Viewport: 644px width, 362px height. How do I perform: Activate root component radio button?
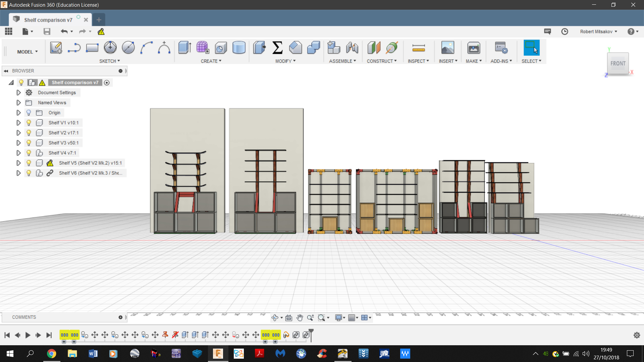pyautogui.click(x=107, y=83)
